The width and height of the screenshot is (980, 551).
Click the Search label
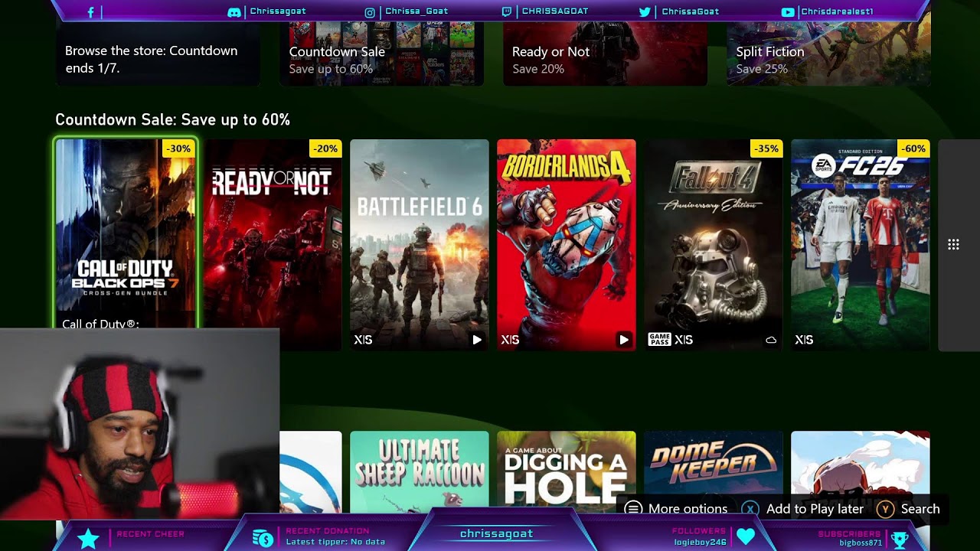click(x=920, y=509)
